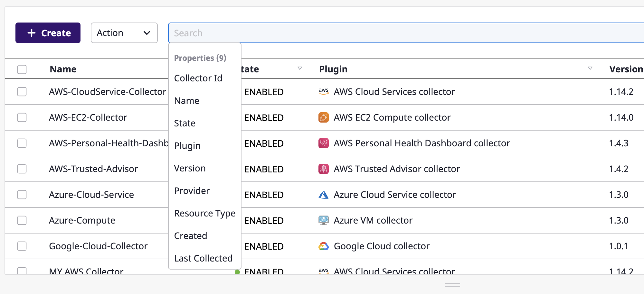Open the Azure-Compute row name
Image resolution: width=644 pixels, height=294 pixels.
pyautogui.click(x=82, y=220)
